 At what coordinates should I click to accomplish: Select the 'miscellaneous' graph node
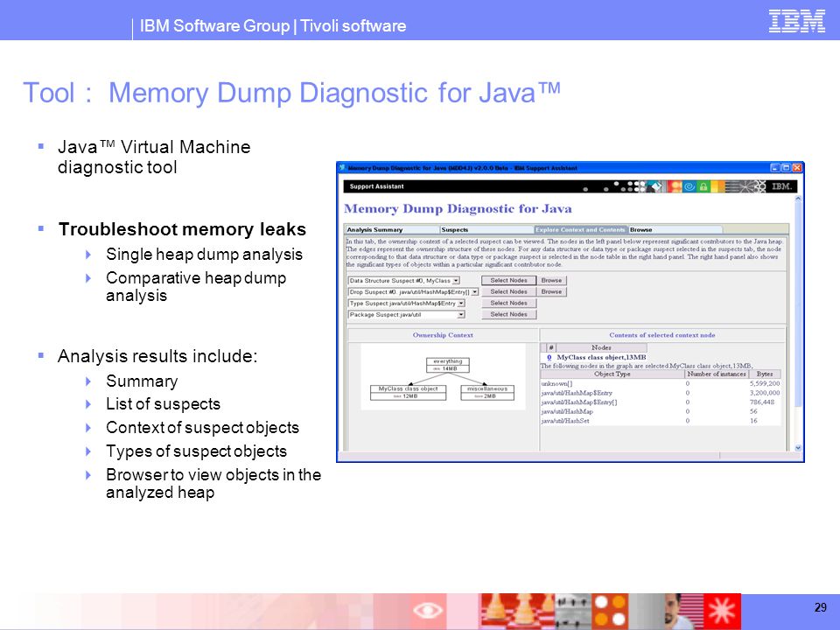pyautogui.click(x=487, y=392)
